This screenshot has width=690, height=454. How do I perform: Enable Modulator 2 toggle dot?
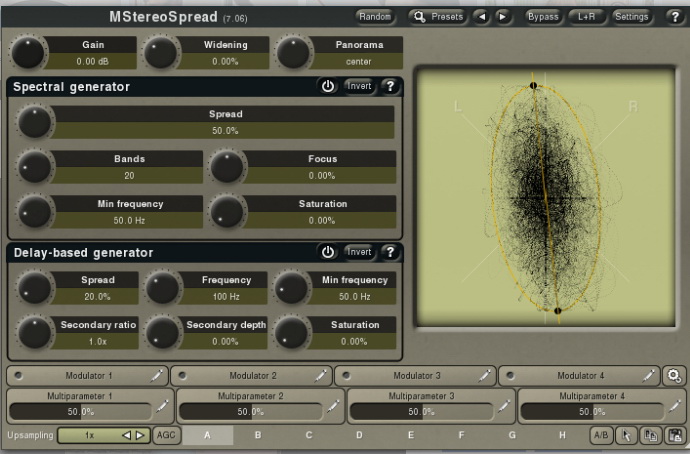coord(182,376)
